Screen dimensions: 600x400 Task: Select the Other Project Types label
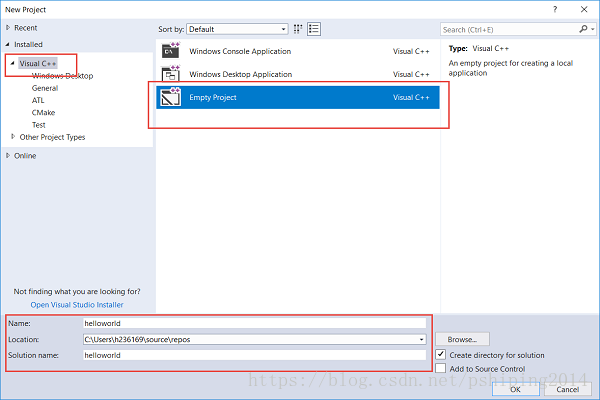click(x=52, y=137)
